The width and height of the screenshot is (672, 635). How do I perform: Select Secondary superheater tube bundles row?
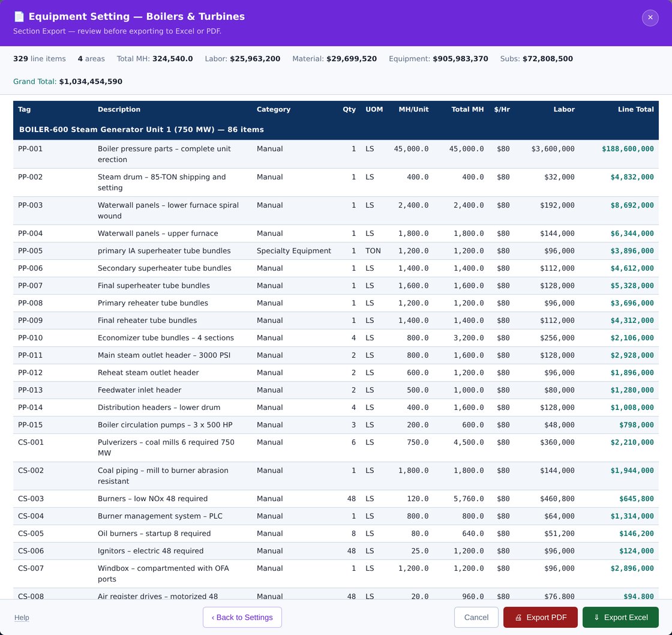tap(335, 268)
